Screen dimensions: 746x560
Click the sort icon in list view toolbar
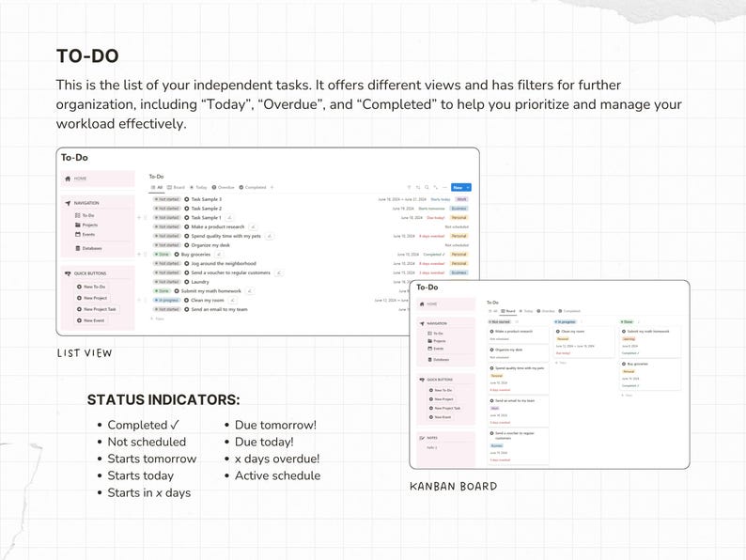[418, 188]
